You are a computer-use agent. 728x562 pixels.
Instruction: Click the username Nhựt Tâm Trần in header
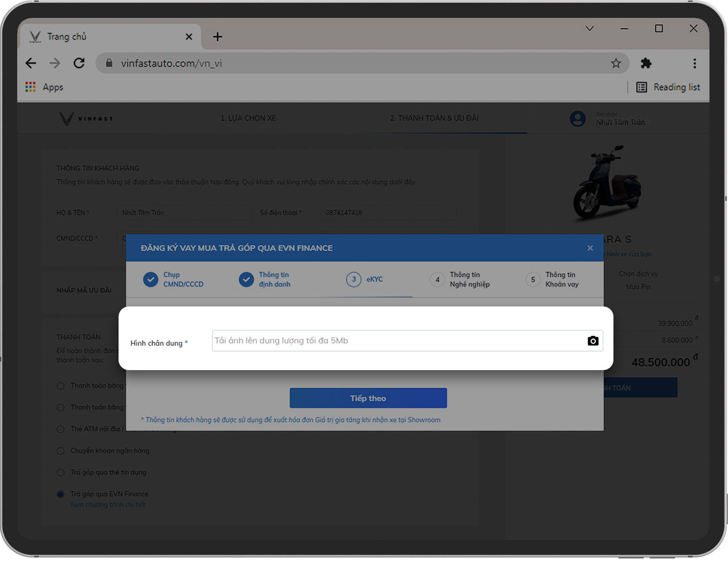click(x=620, y=123)
